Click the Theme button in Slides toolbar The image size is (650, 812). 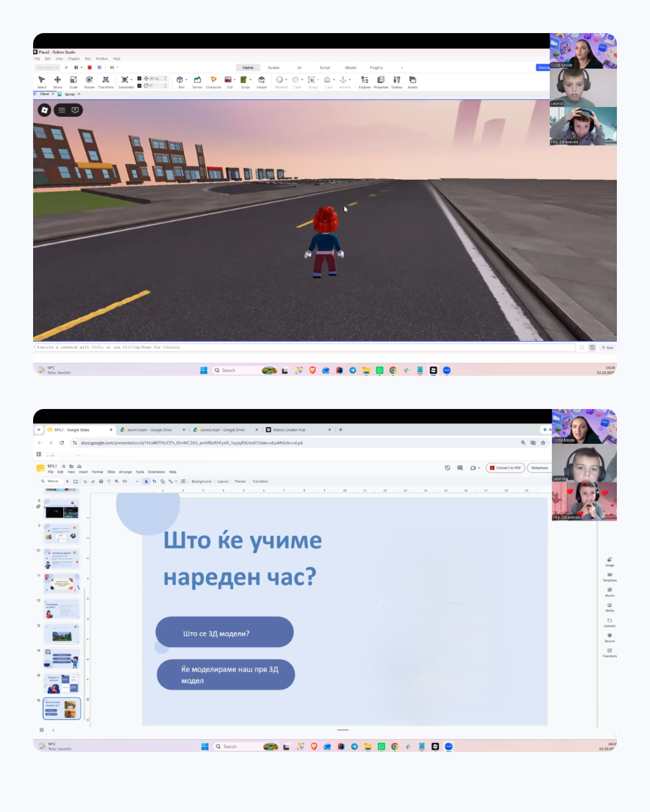[240, 481]
